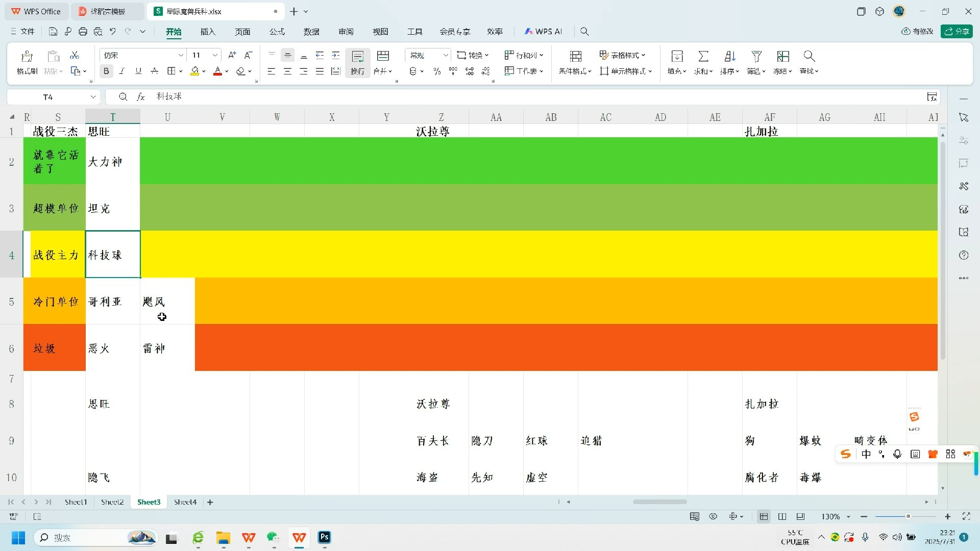
Task: Expand the number format dropdown
Action: click(446, 55)
